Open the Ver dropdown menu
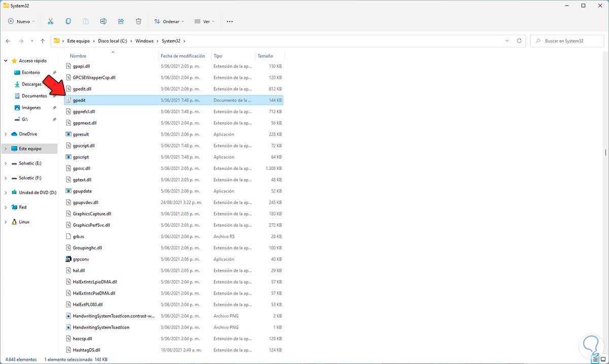The height and width of the screenshot is (364, 609). click(x=205, y=22)
